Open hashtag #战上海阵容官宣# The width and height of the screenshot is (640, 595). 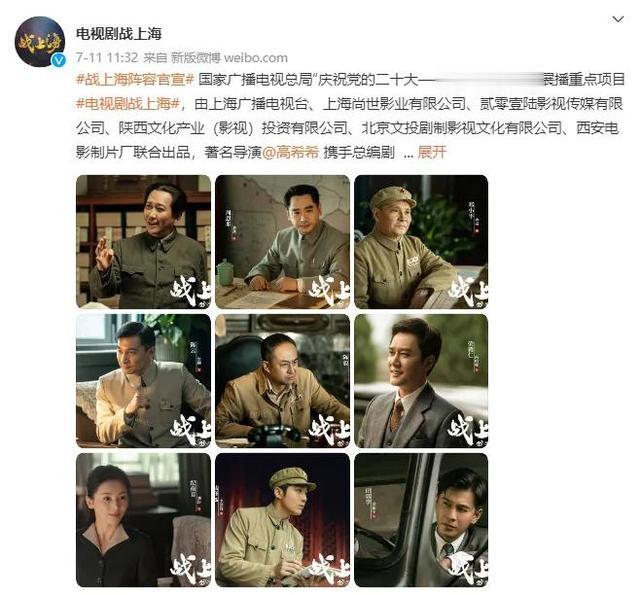pyautogui.click(x=135, y=79)
